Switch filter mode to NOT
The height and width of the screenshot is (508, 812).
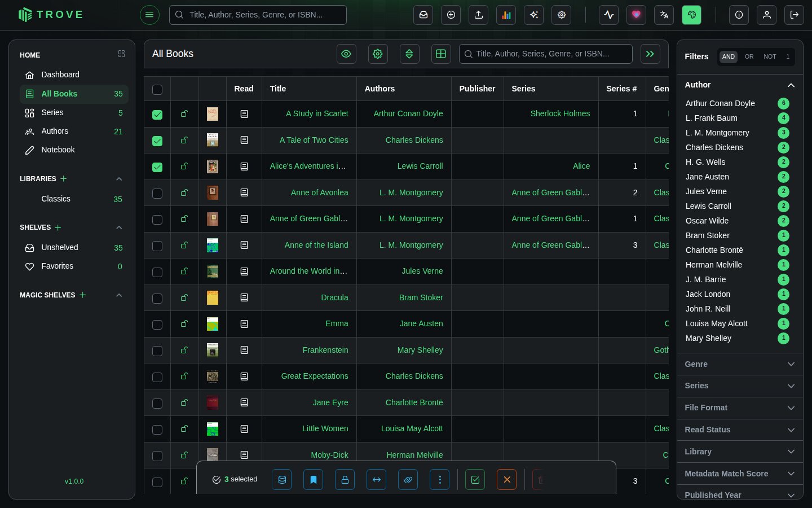pyautogui.click(x=770, y=56)
